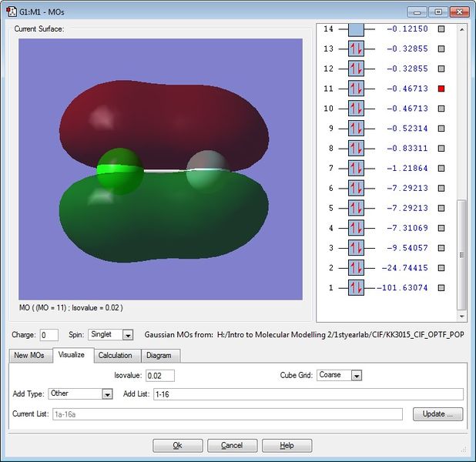
Task: Toggle the surface square for orbital 12
Action: (x=441, y=69)
